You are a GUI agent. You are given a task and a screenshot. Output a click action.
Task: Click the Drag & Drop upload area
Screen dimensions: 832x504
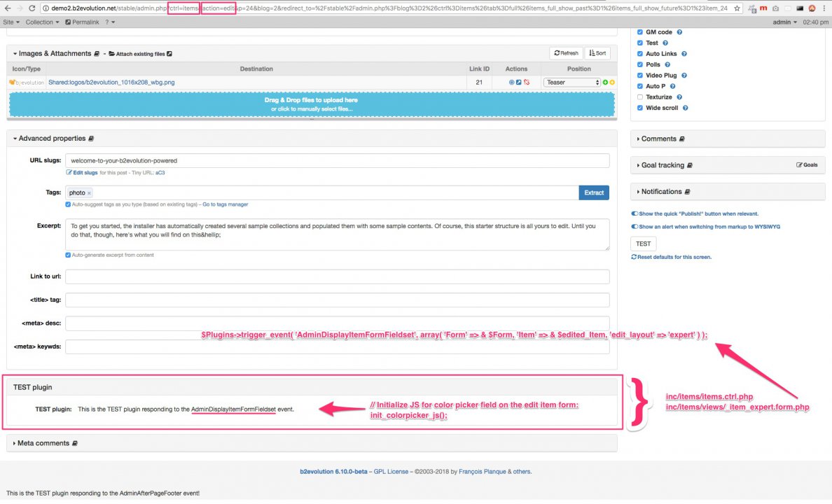pyautogui.click(x=312, y=104)
